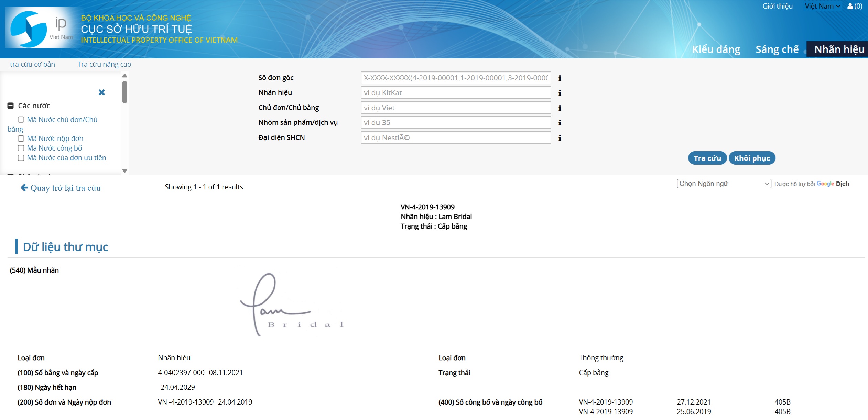This screenshot has width=868, height=420.
Task: Click the Google Dịch attribution logo
Action: tap(833, 184)
